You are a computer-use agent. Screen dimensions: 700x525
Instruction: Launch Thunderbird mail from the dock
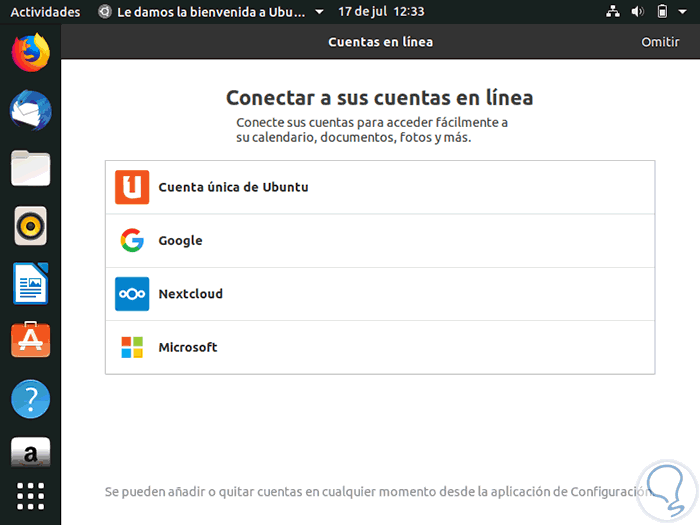tap(30, 110)
